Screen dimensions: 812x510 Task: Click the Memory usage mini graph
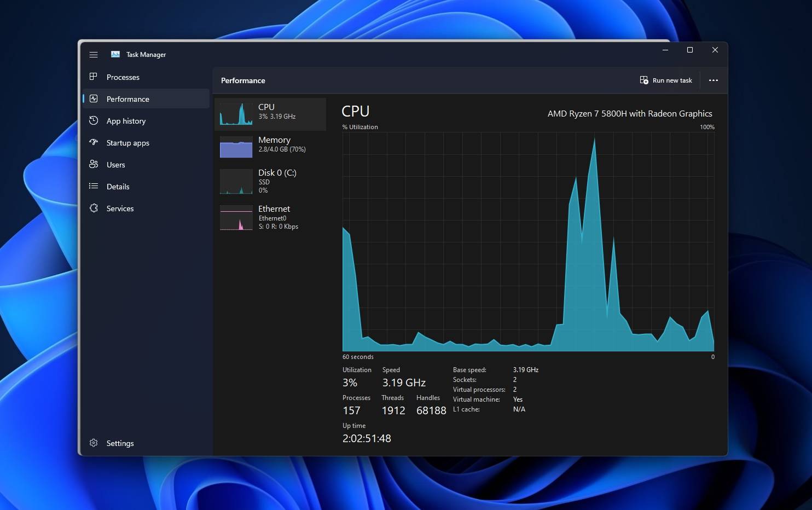[235, 147]
